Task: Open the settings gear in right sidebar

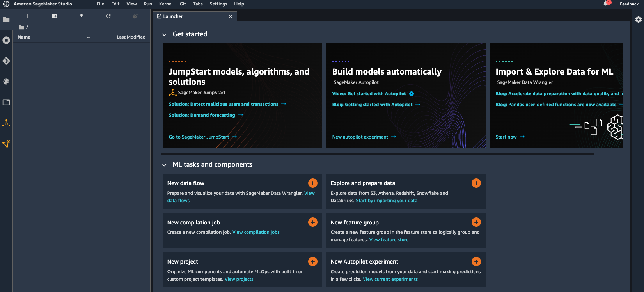Action: (x=639, y=20)
